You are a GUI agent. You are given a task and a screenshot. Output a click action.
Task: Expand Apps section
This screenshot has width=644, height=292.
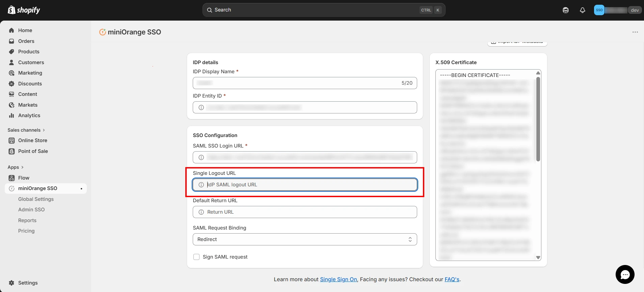tap(16, 167)
